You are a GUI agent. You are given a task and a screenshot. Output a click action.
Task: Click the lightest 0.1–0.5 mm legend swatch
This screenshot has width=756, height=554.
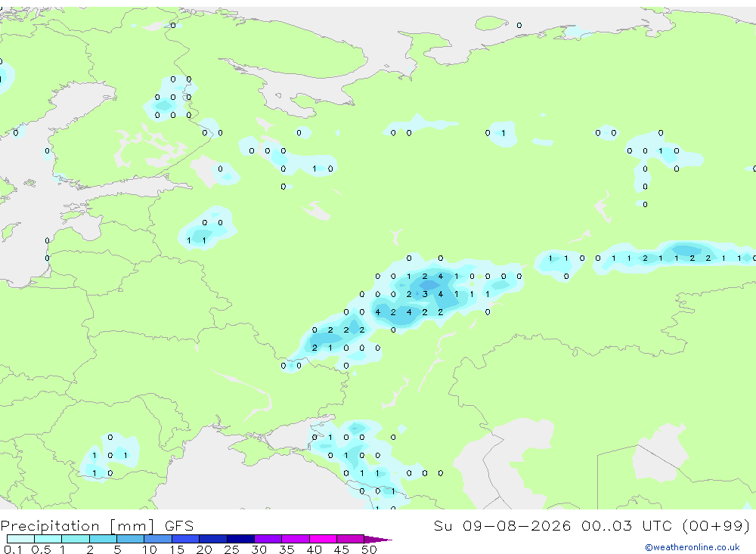pyautogui.click(x=20, y=539)
